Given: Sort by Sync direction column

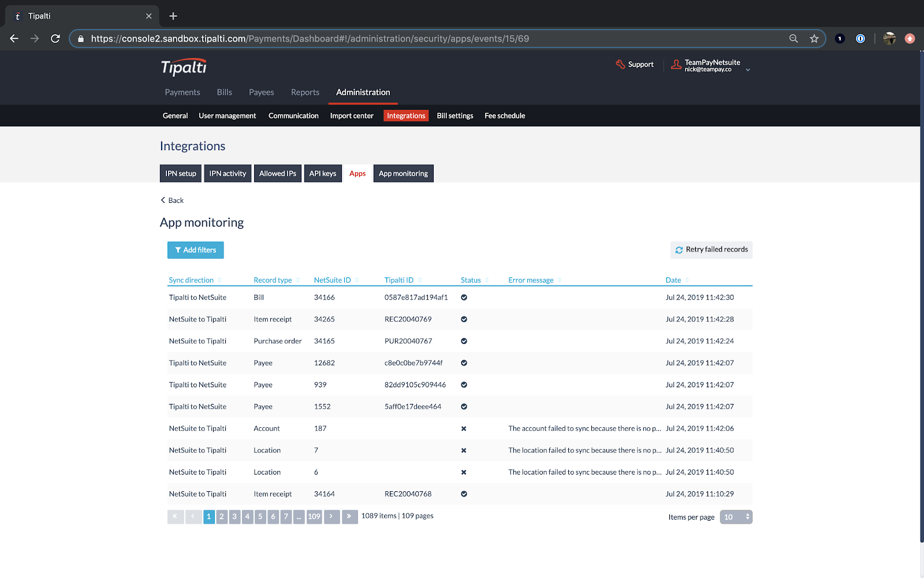Looking at the screenshot, I should pyautogui.click(x=195, y=280).
